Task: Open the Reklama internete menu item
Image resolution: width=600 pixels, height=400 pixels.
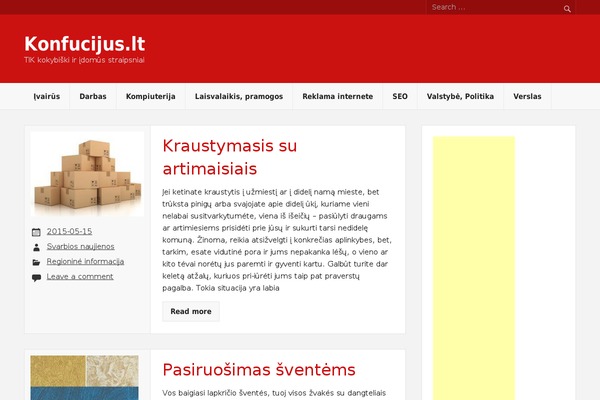Action: (x=338, y=96)
